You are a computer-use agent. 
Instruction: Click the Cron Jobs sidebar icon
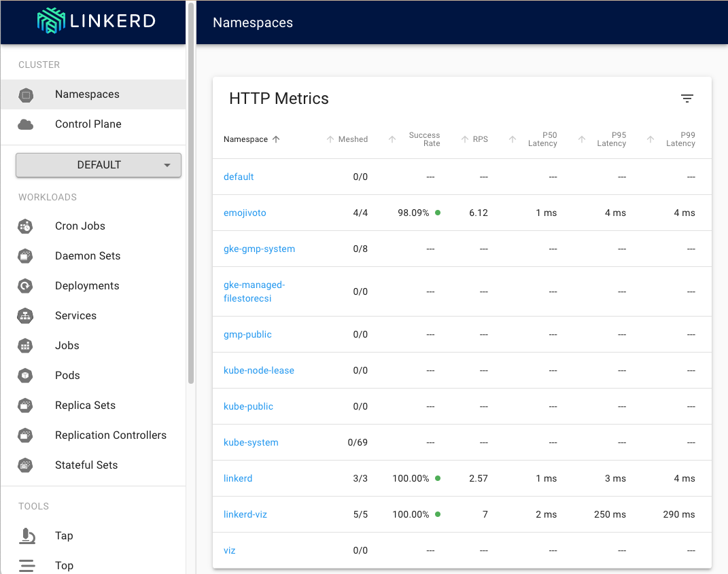pos(25,226)
